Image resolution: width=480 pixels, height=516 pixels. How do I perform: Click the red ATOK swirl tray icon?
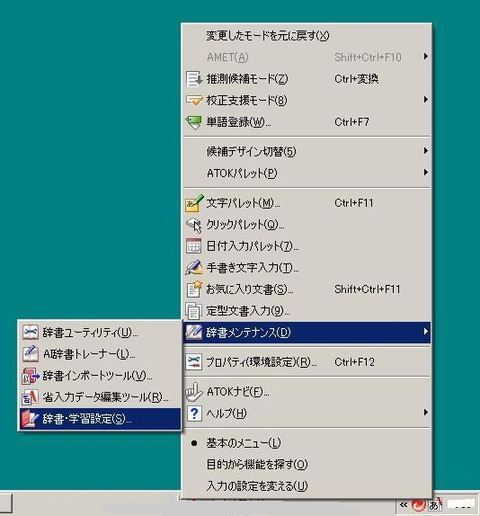click(419, 505)
